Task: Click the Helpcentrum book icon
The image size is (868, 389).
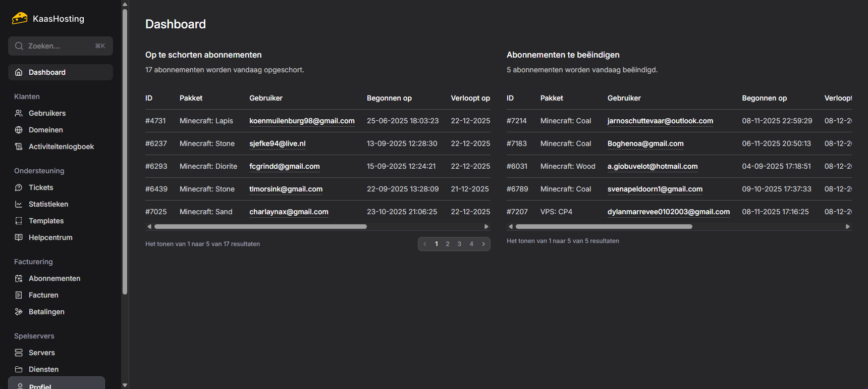Action: 19,237
